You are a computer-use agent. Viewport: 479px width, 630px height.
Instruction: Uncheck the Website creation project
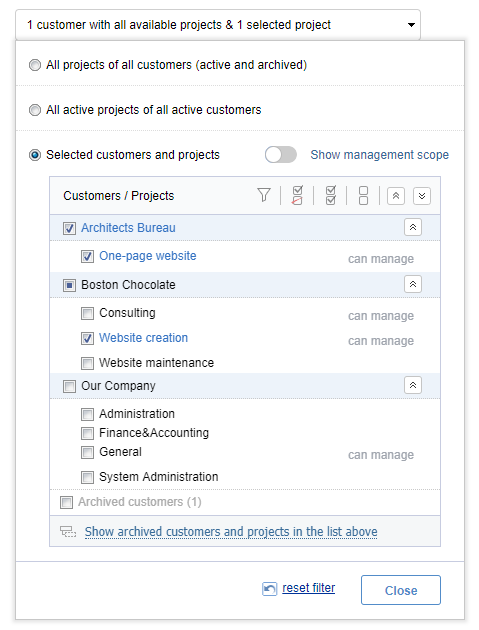pyautogui.click(x=87, y=338)
